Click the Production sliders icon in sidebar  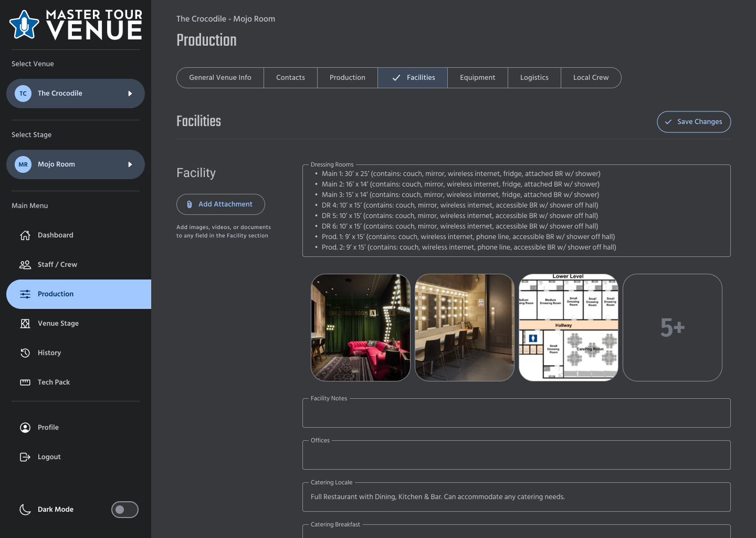25,294
